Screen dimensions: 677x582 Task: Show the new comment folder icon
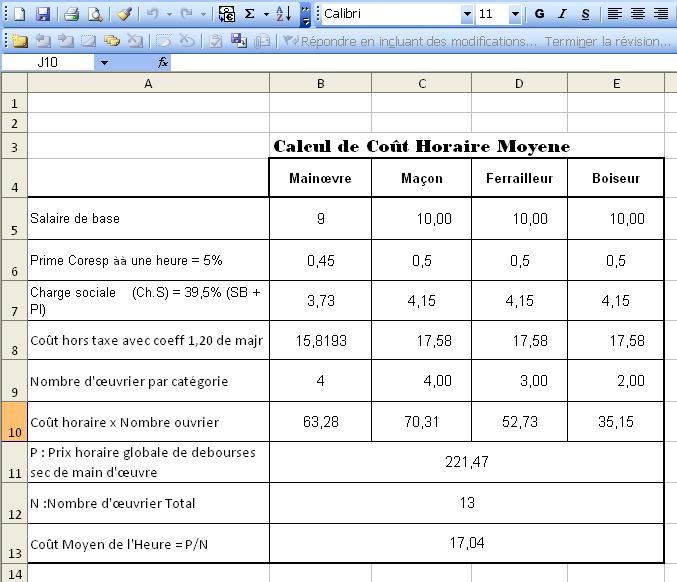coord(19,41)
